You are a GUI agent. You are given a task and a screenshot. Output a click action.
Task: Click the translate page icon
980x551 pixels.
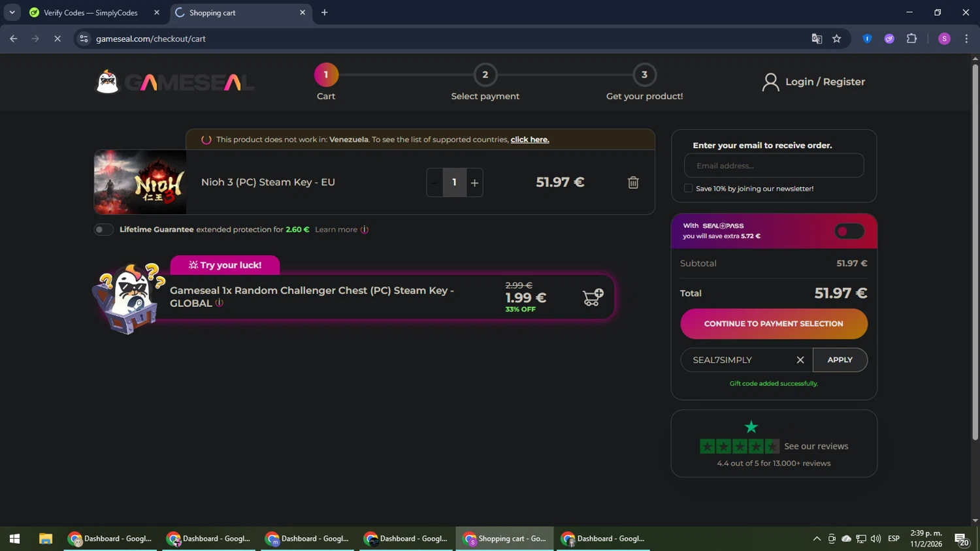pyautogui.click(x=817, y=39)
